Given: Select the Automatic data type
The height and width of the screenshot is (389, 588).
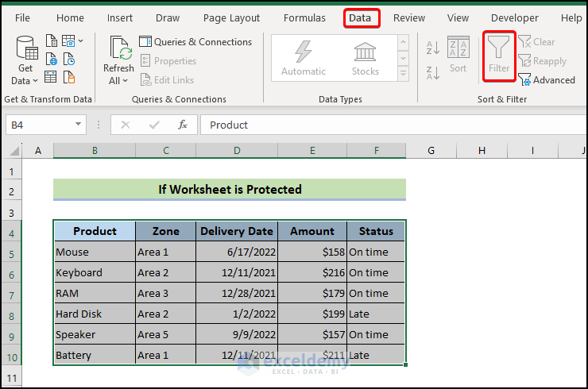Looking at the screenshot, I should [304, 58].
